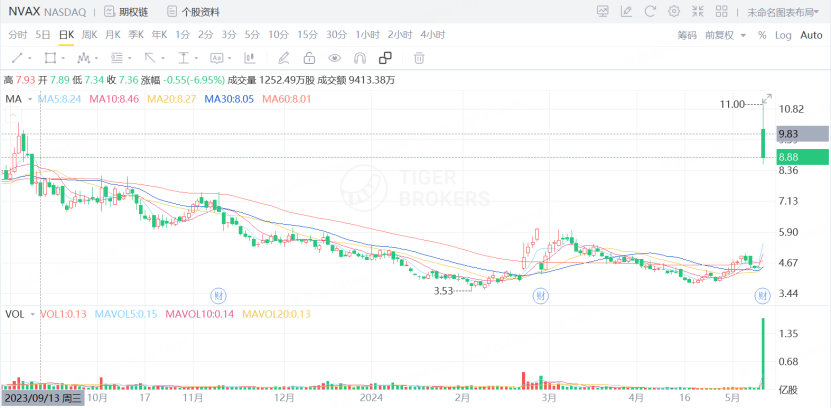Click the brush pencil drawing icon
The image size is (831, 408).
click(284, 57)
